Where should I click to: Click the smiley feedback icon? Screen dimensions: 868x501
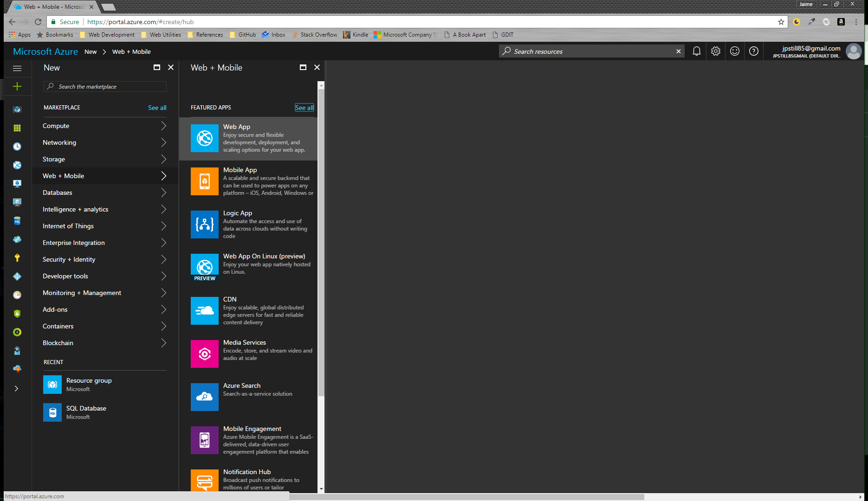coord(734,51)
